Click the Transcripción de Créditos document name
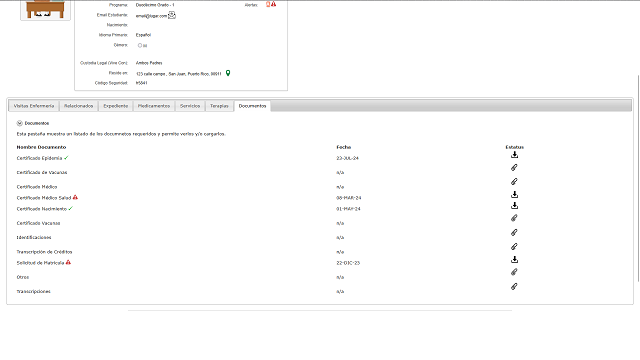Image resolution: width=640 pixels, height=360 pixels. (x=44, y=252)
